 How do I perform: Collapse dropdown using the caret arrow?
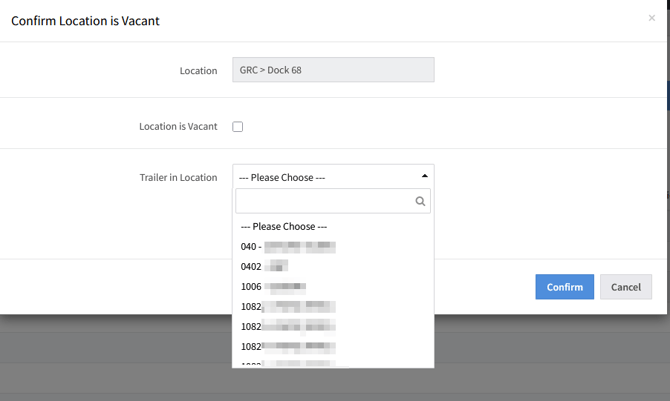(x=424, y=176)
